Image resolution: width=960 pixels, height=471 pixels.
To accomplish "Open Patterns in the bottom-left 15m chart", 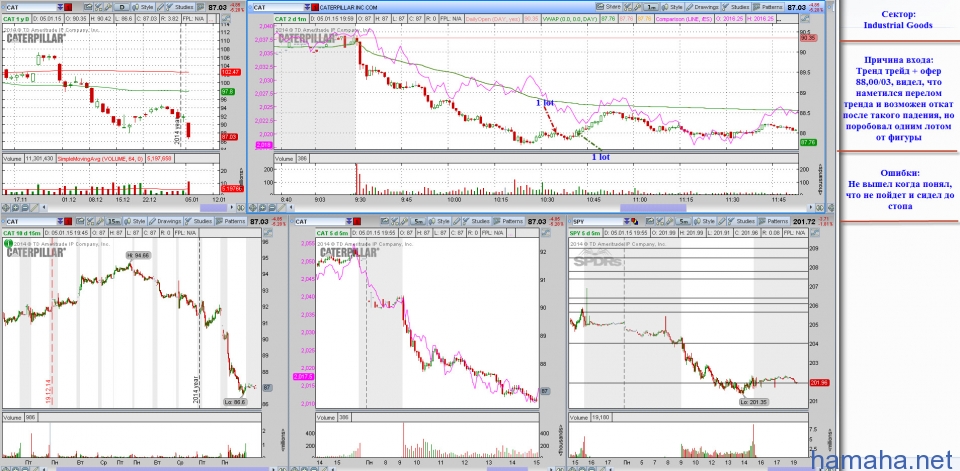I will point(231,221).
